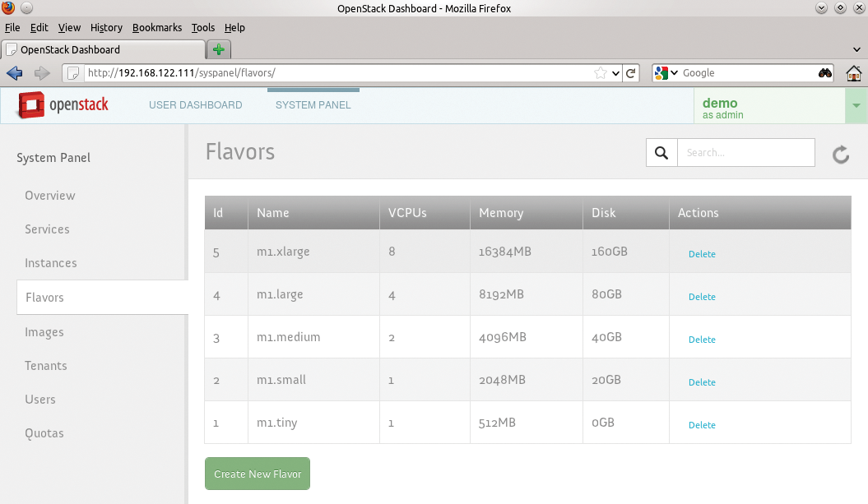Open the Bookmarks menu
The height and width of the screenshot is (504, 868).
156,27
